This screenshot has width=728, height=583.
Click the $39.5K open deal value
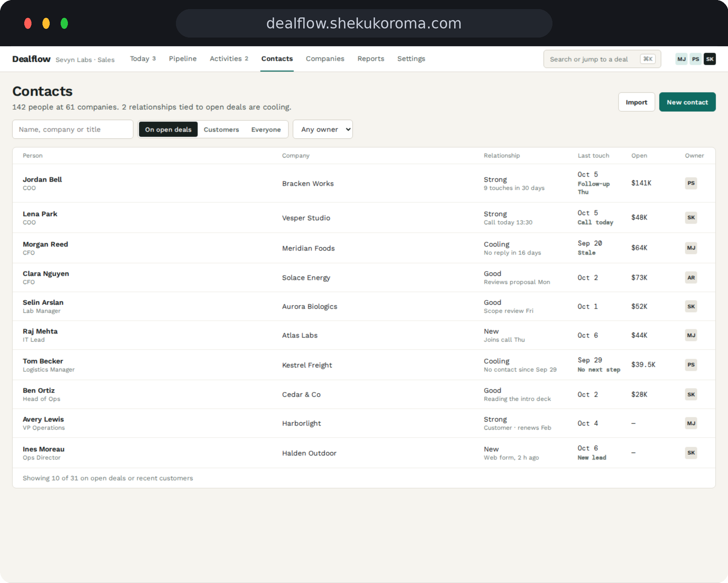pos(643,365)
